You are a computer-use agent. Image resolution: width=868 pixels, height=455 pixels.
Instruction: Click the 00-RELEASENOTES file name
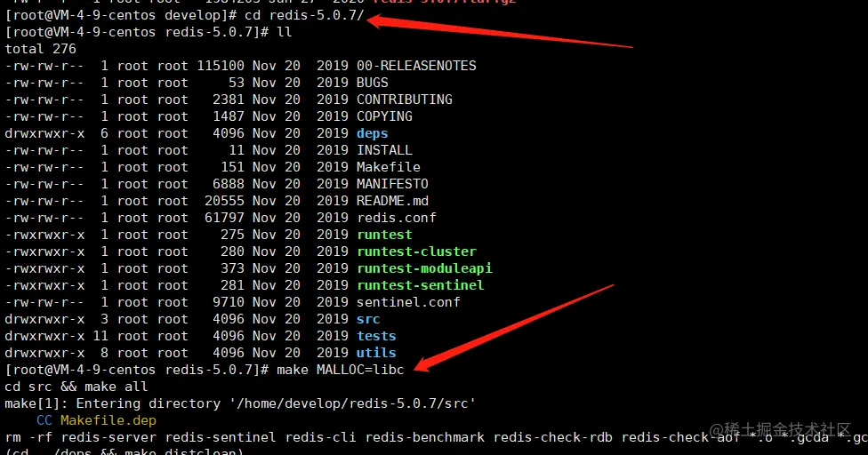[416, 66]
